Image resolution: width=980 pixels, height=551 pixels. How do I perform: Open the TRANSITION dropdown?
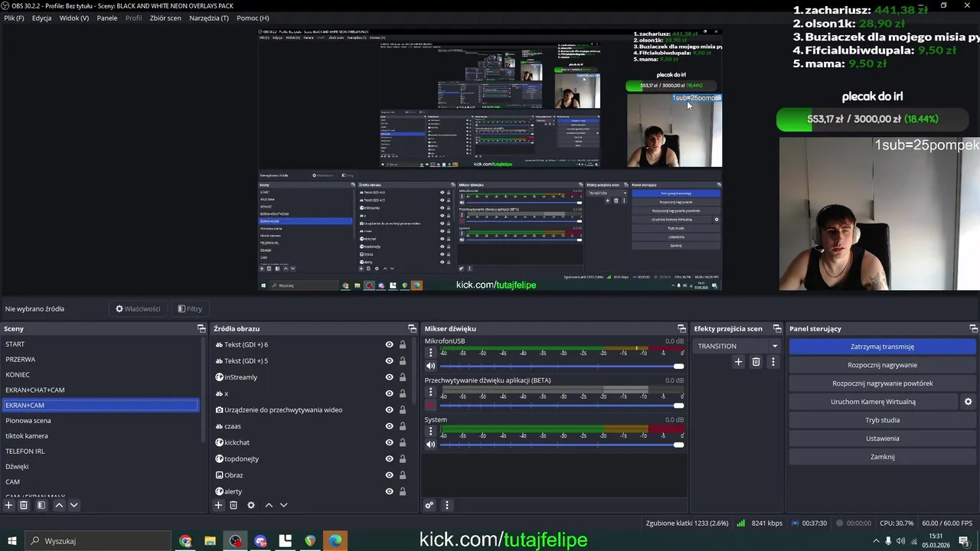coord(737,346)
